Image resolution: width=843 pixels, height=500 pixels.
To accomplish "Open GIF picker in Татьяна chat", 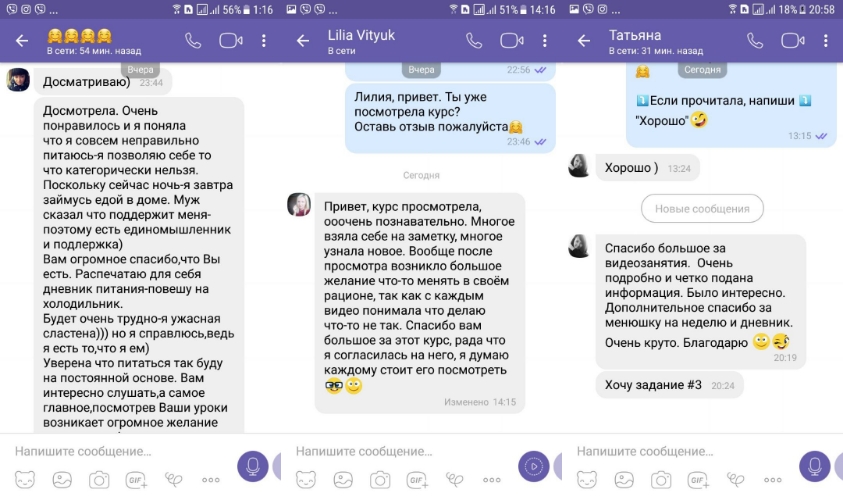I will [698, 480].
